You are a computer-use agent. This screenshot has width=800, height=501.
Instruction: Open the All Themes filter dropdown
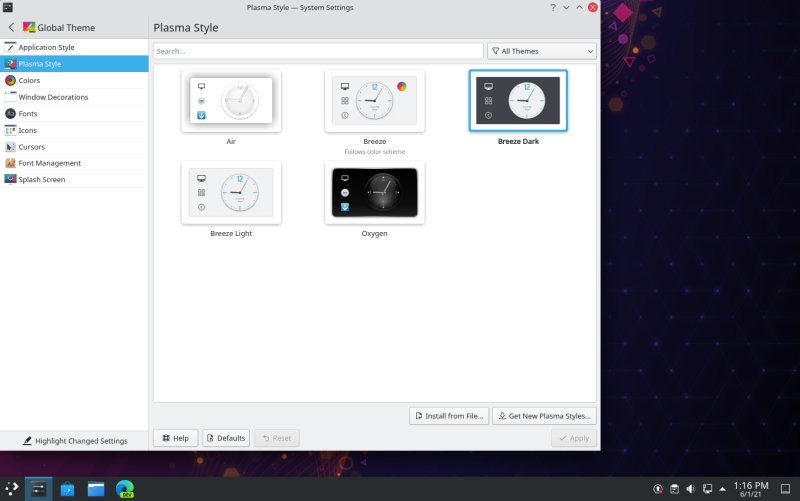(x=541, y=50)
